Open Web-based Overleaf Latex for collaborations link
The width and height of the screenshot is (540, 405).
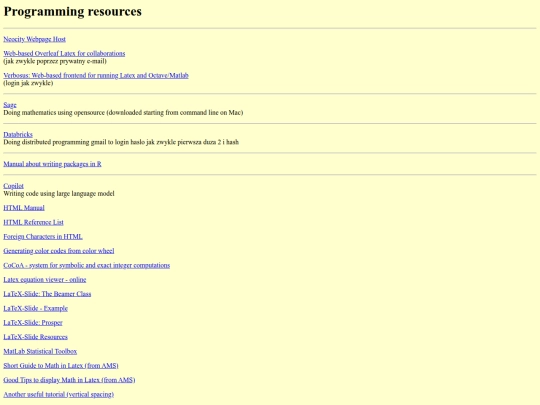click(64, 53)
